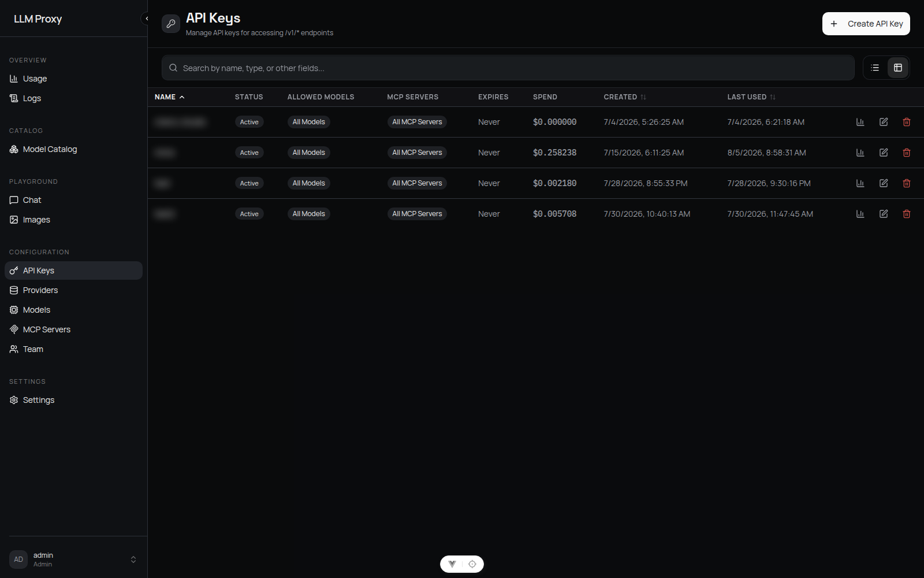Open usage stats for the $0.258238 key
This screenshot has height=578, width=924.
point(860,153)
